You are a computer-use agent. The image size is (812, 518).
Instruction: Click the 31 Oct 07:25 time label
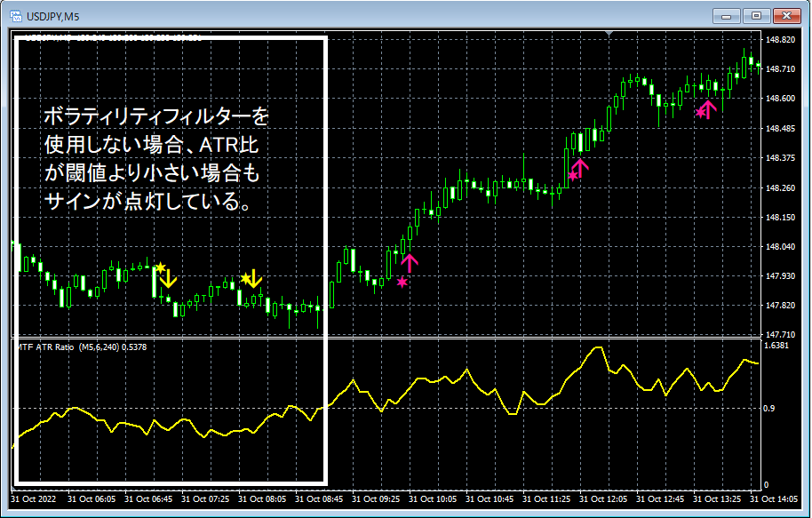click(x=205, y=499)
